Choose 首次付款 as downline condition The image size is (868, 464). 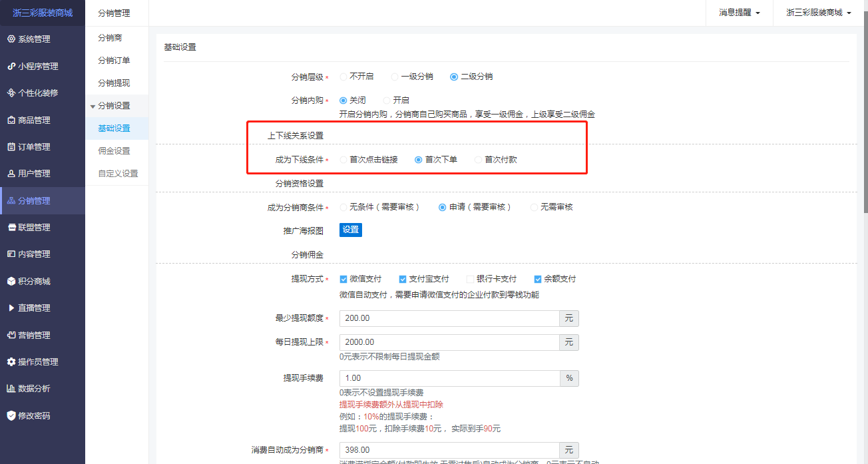pyautogui.click(x=478, y=160)
